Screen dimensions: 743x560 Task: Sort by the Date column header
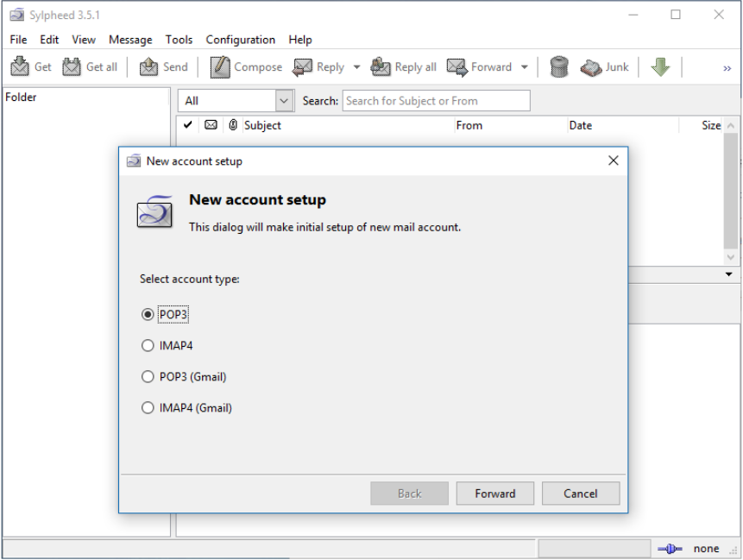(x=623, y=125)
